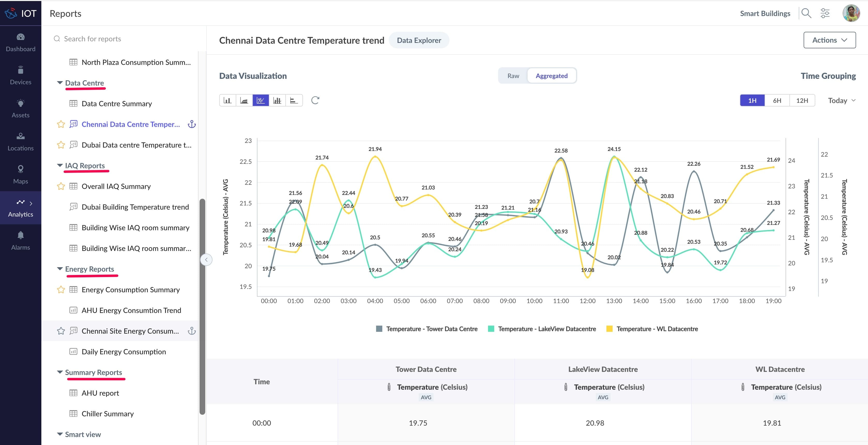The width and height of the screenshot is (868, 445).
Task: Click the refresh chart icon
Action: tap(315, 100)
